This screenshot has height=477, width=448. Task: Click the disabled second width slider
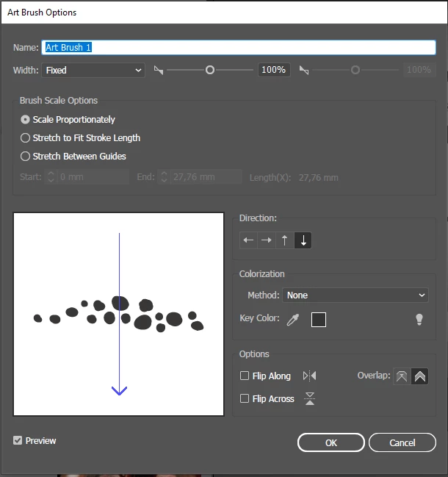tap(355, 70)
